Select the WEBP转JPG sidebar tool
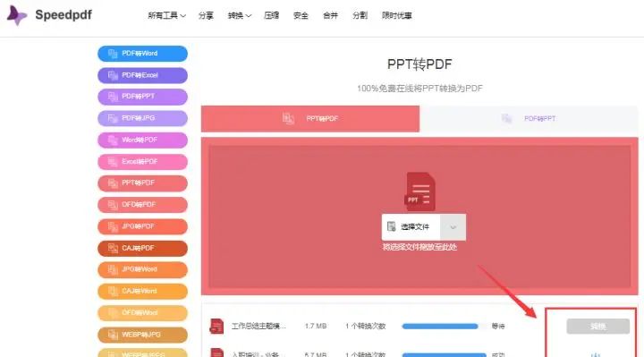Viewport: 644px width, 357px height. 142,335
